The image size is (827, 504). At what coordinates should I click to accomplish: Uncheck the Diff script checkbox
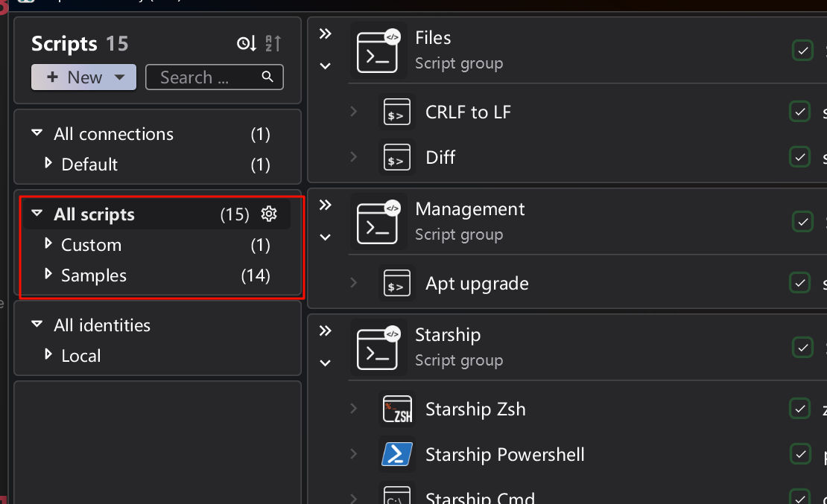tap(799, 157)
